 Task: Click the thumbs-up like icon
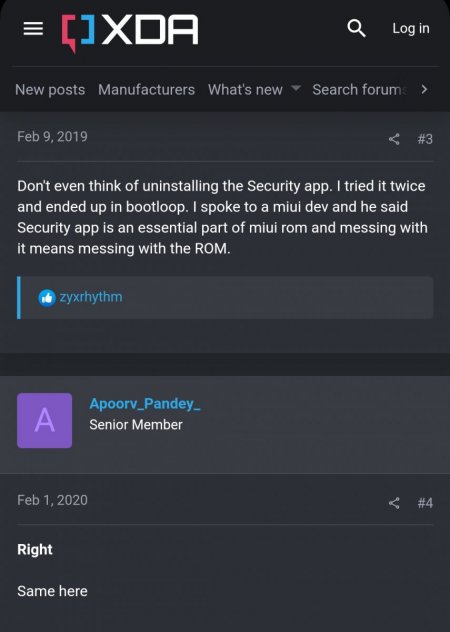tap(47, 298)
